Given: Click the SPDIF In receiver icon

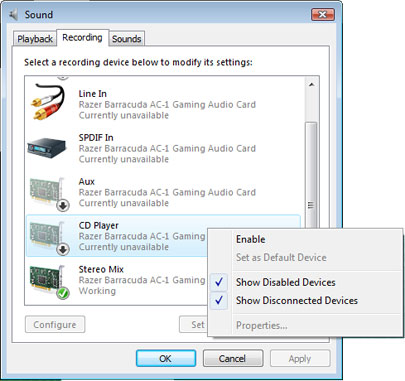Looking at the screenshot, I should pos(46,148).
